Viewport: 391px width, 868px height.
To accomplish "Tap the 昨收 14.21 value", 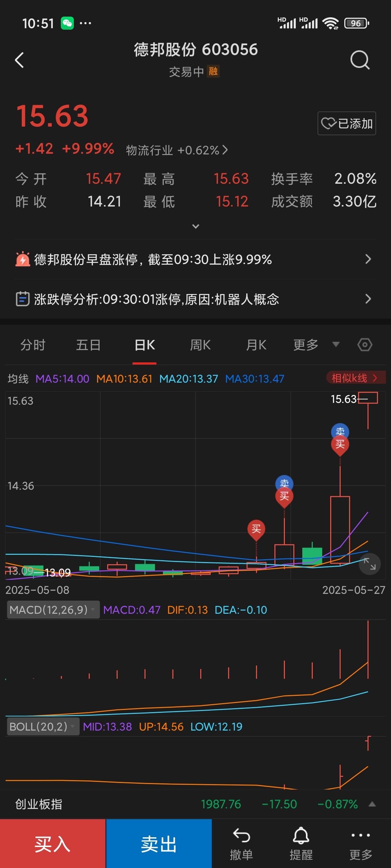I will tap(105, 201).
